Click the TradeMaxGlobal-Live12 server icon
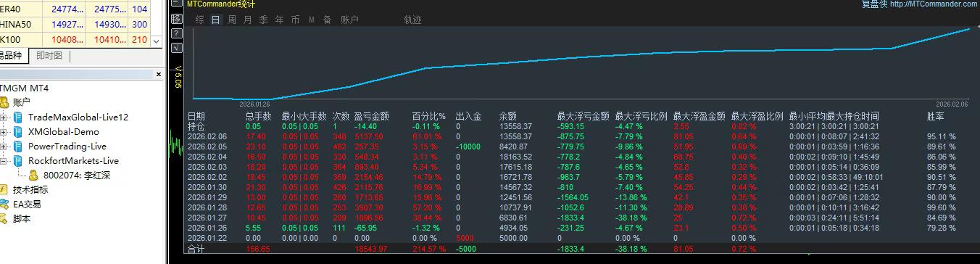 18,117
